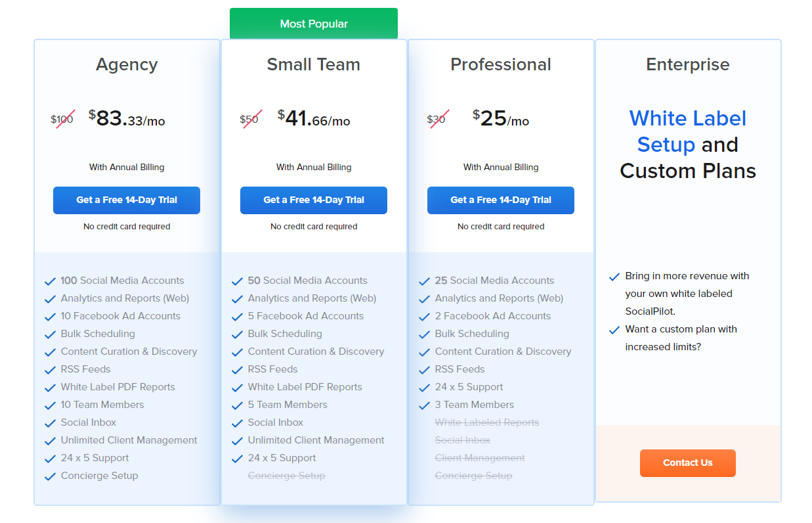The height and width of the screenshot is (523, 812).
Task: Click the Agency plan heading
Action: [127, 64]
